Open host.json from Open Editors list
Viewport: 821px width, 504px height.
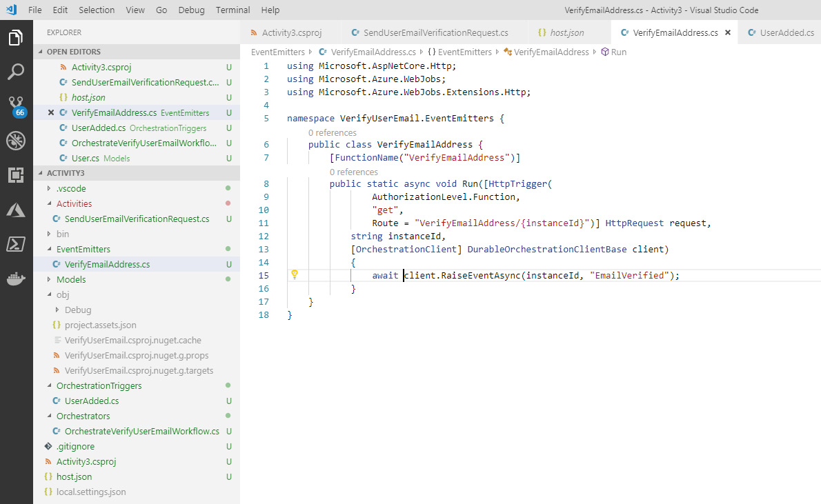click(x=137, y=97)
